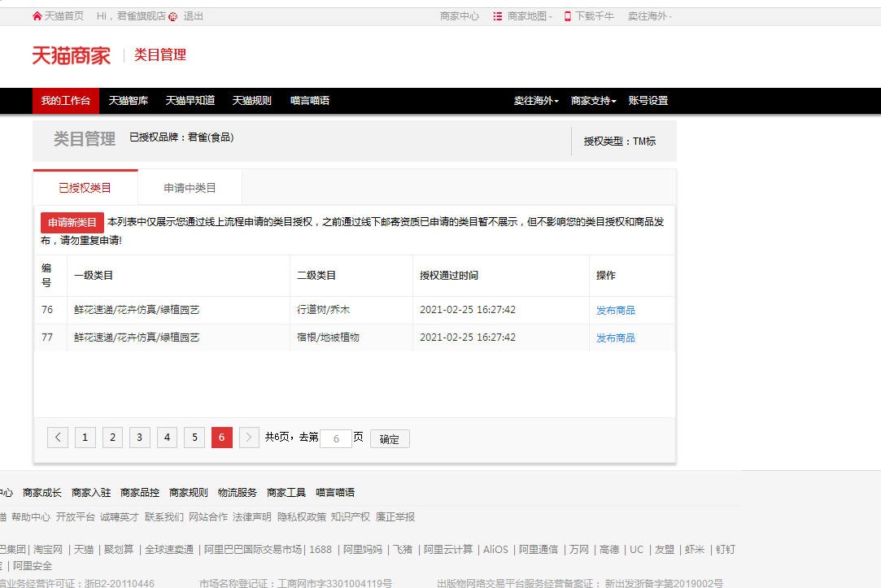The image size is (881, 588).
Task: Click the 阿里云计算 footer link
Action: 447,549
